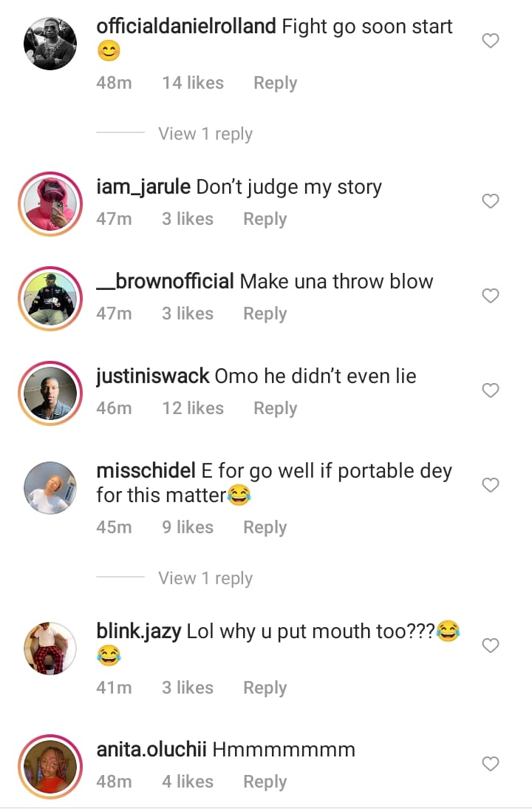Like anita.oluchii's Hmmmmmmm comment
Viewport: 532px width, 809px height.
491,763
